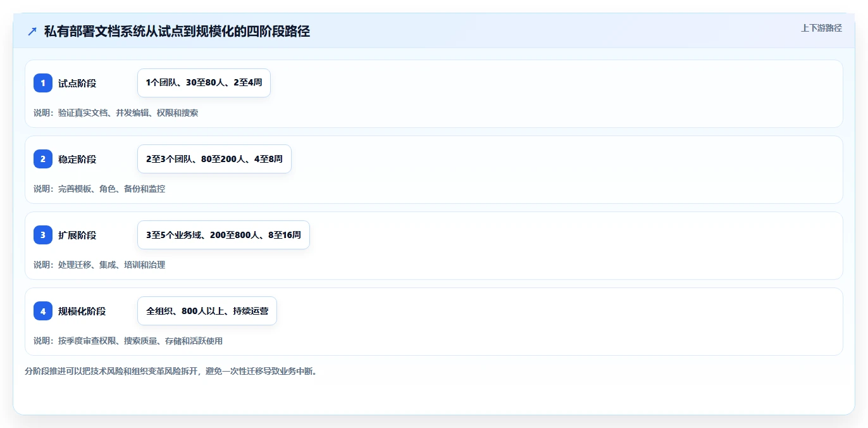Click the description 按季度审查权限、搜索质量、存储和活跃使用
The image size is (868, 428).
tap(140, 341)
